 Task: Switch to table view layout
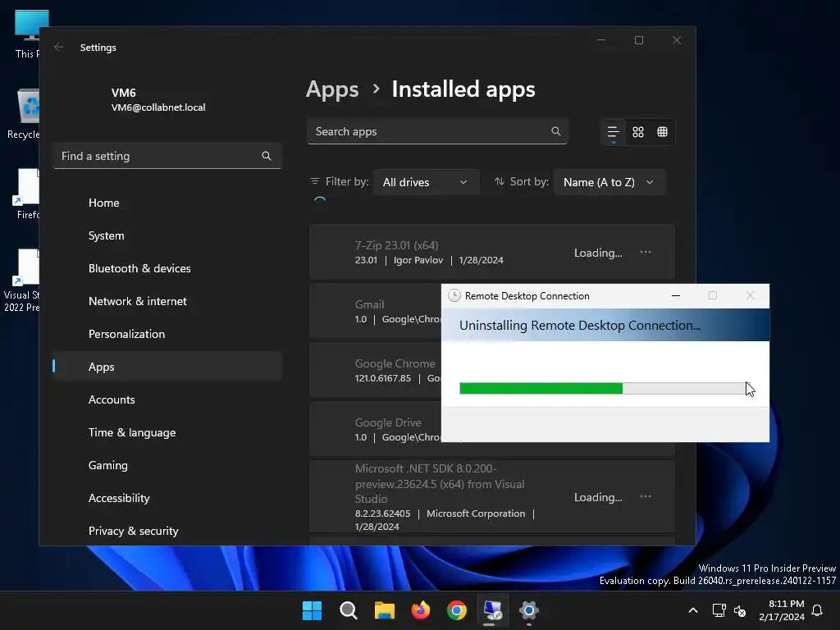click(662, 132)
